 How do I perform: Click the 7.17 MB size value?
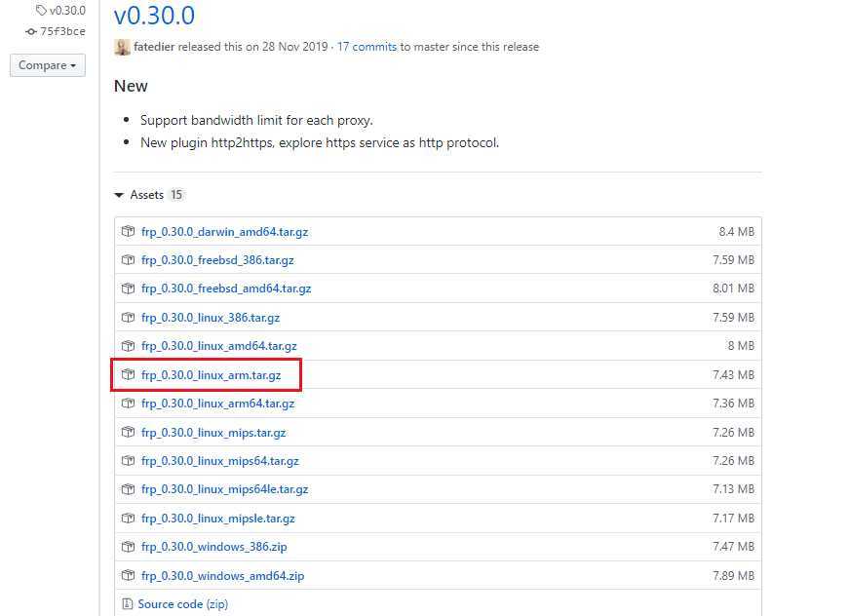733,518
